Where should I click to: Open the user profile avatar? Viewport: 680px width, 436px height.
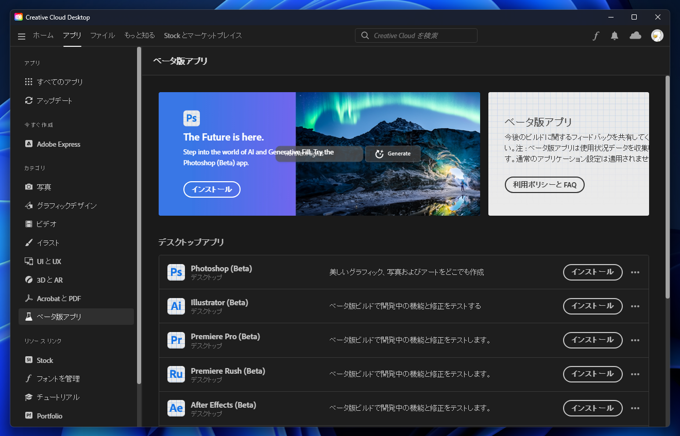pos(657,36)
